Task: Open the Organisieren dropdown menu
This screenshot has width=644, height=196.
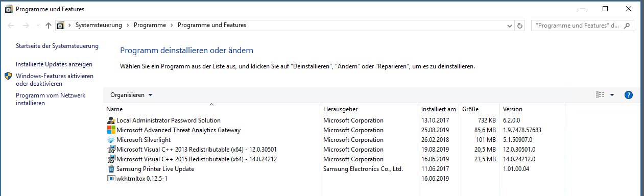Action: pos(131,95)
